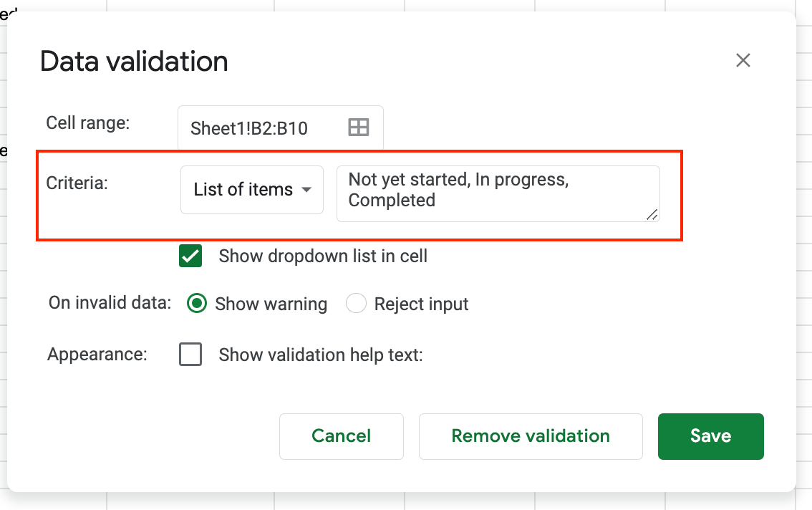Click the Save button
812x510 pixels.
coord(710,436)
